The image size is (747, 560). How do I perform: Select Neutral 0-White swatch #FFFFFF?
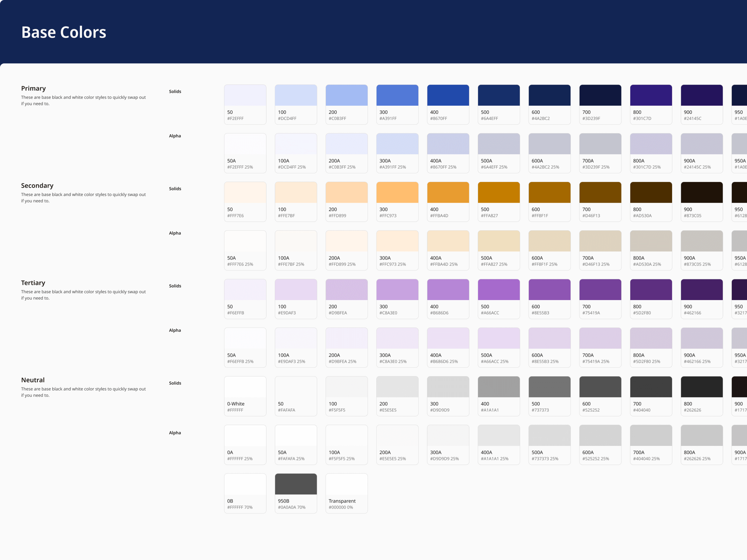click(245, 396)
